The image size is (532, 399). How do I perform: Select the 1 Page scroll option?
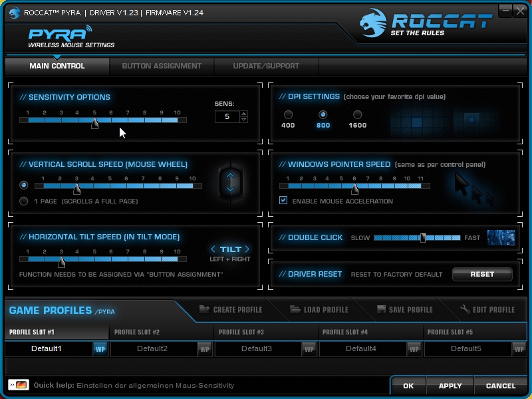(x=23, y=201)
